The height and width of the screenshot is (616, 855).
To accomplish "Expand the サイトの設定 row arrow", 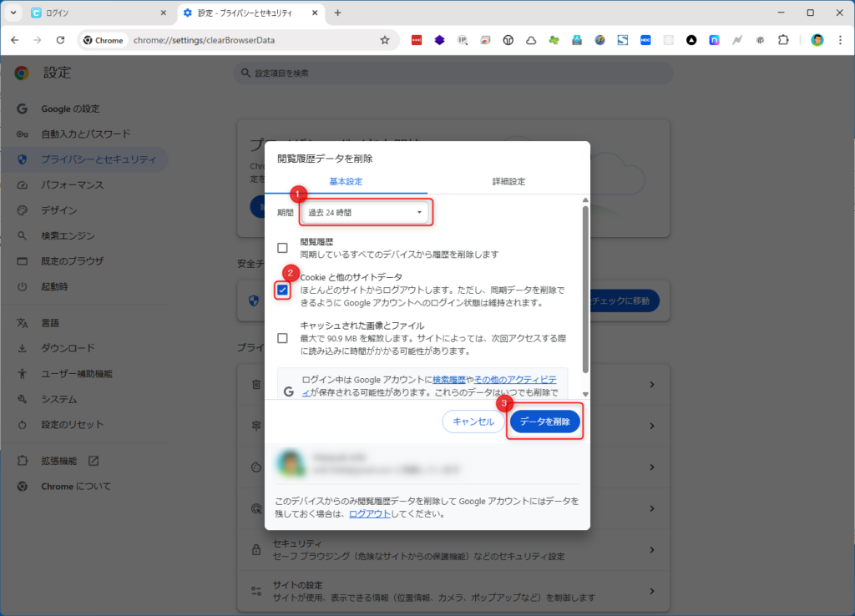I will pyautogui.click(x=651, y=591).
